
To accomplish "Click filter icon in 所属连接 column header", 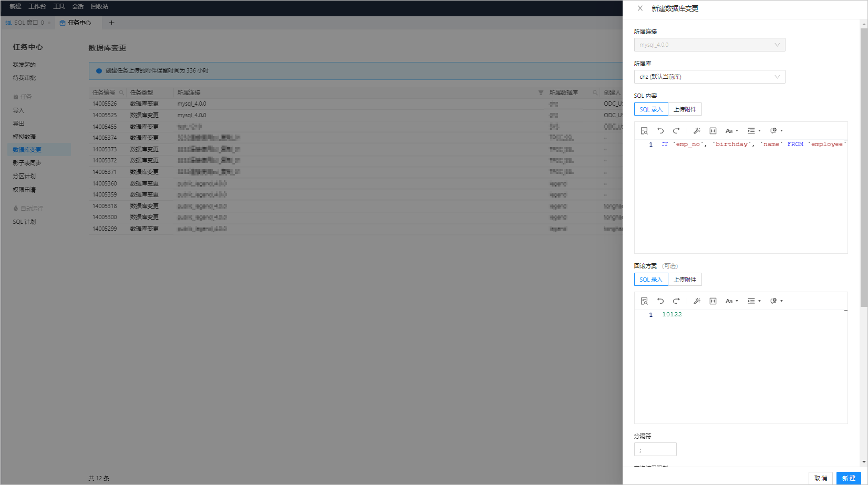I will coord(541,92).
